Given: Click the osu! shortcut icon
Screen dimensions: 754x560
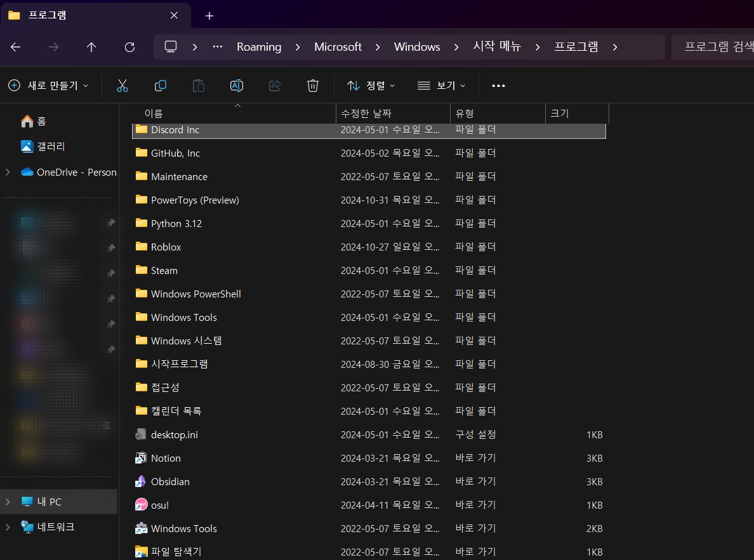Looking at the screenshot, I should click(141, 505).
